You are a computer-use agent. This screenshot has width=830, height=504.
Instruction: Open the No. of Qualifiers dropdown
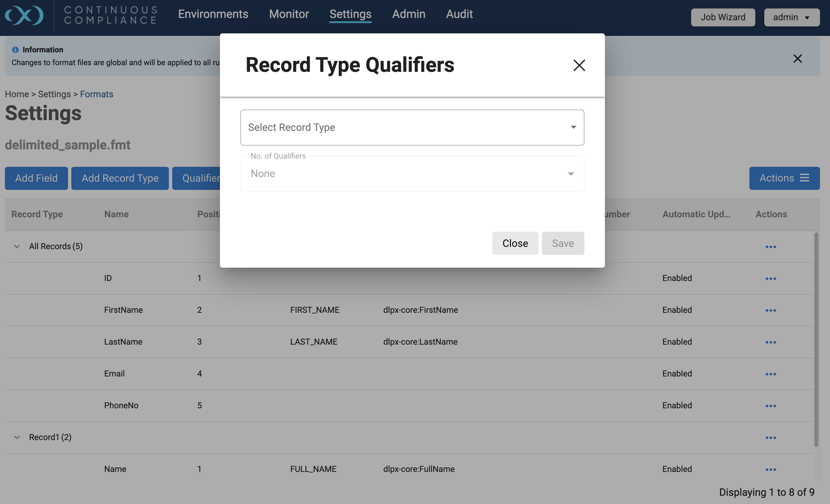tap(412, 174)
